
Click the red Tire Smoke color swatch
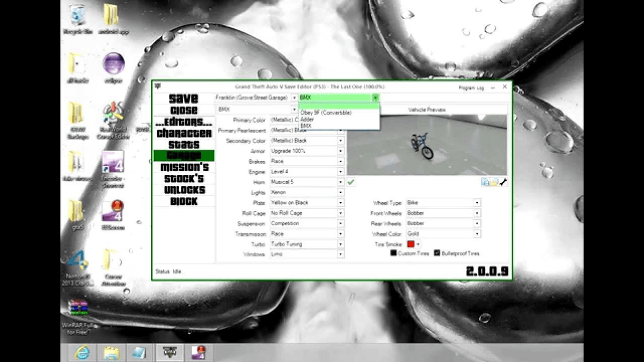click(x=411, y=245)
